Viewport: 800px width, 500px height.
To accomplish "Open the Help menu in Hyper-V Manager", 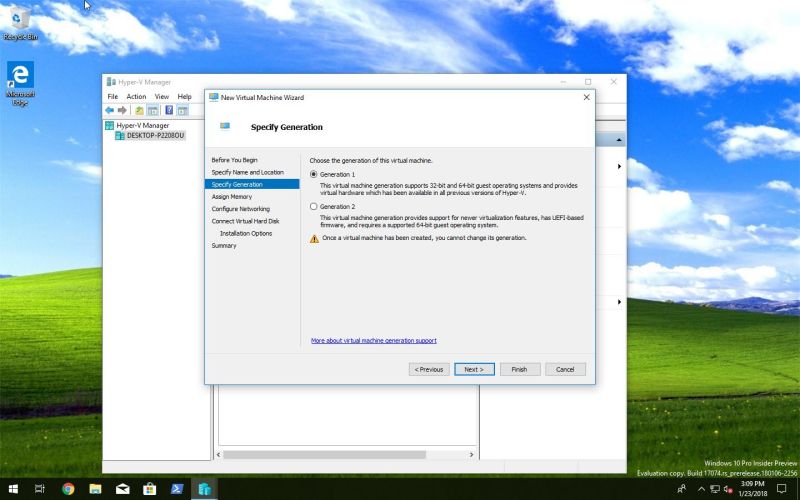I will coord(184,96).
